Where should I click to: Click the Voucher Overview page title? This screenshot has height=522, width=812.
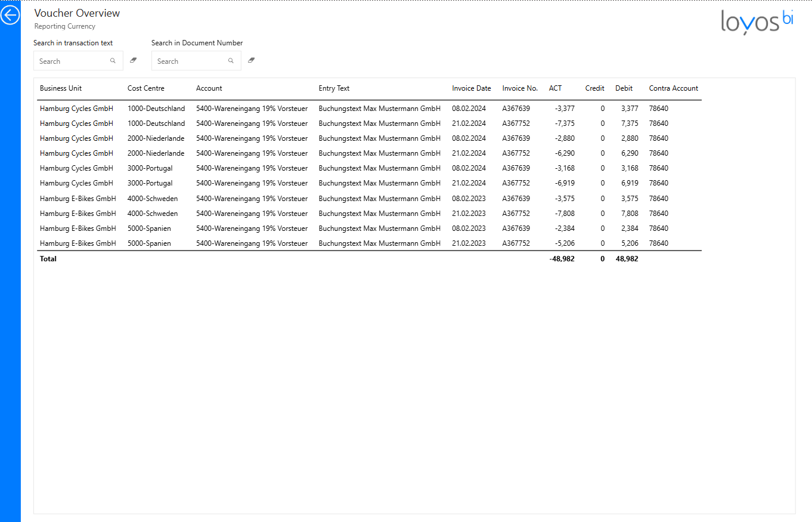click(x=77, y=13)
